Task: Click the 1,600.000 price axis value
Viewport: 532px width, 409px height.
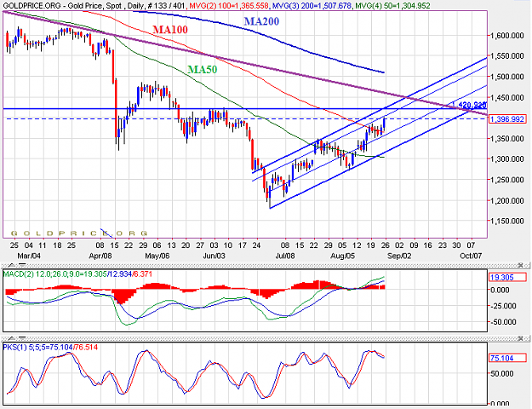Action: tap(507, 36)
